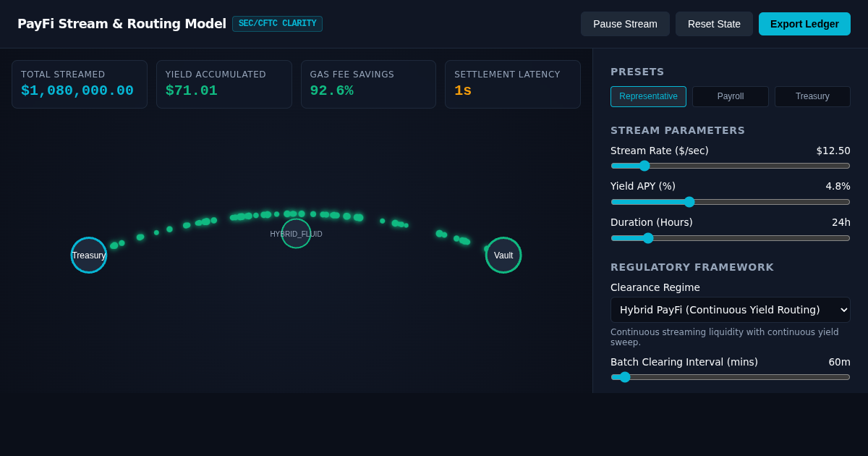Image resolution: width=868 pixels, height=456 pixels.
Task: Adjust the Yield APY slider
Action: (731, 202)
